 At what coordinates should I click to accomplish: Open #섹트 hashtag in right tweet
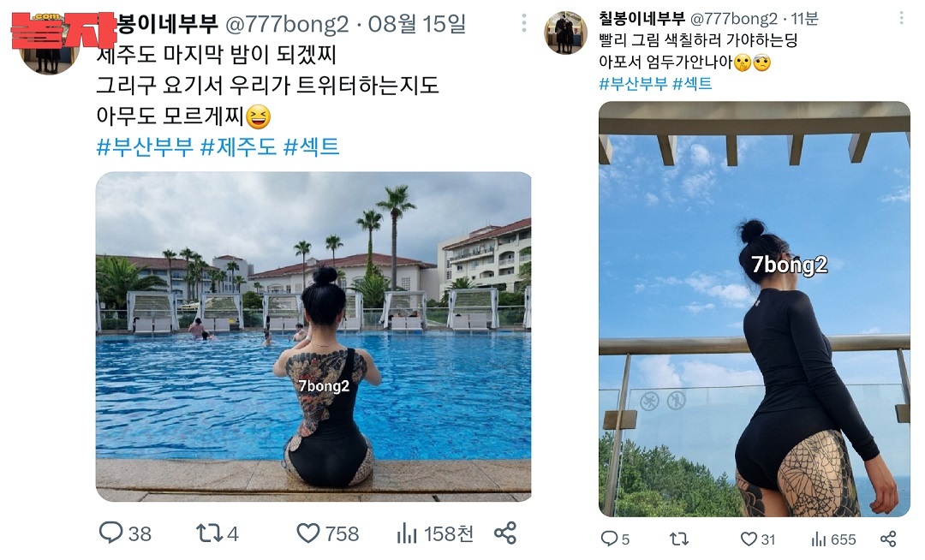692,84
